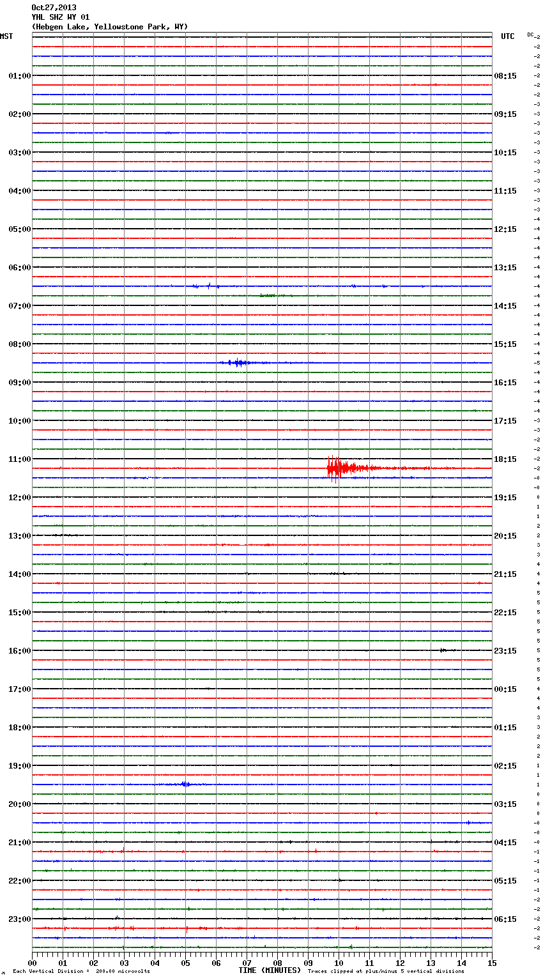This screenshot has width=543, height=980.
Task: Click the bottom-axis minute label '03'
Action: [x=125, y=963]
